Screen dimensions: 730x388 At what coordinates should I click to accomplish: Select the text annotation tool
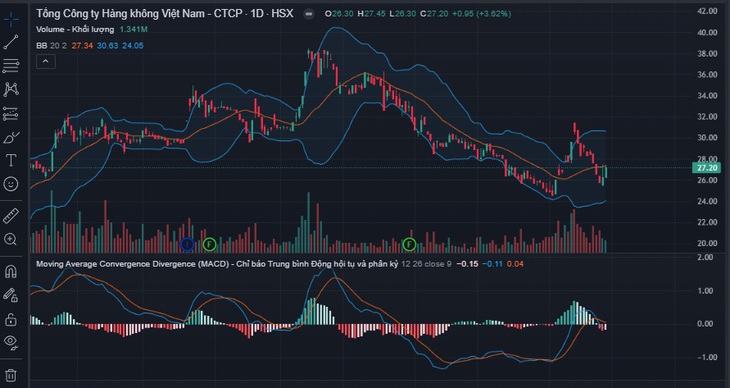(x=11, y=161)
